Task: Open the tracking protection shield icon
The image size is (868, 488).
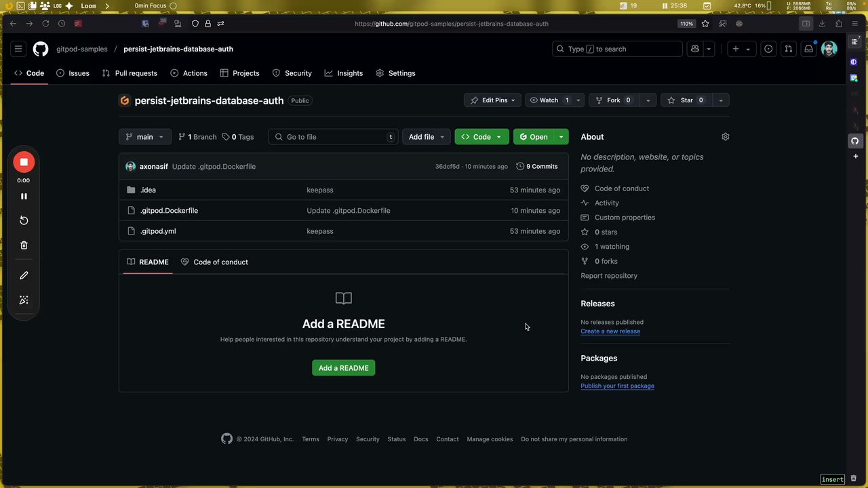Action: [x=195, y=24]
